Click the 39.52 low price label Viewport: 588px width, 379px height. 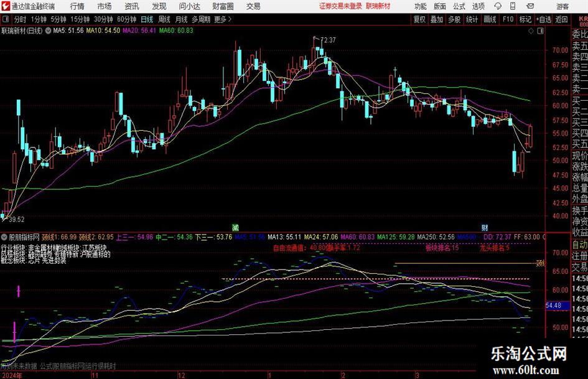point(17,220)
